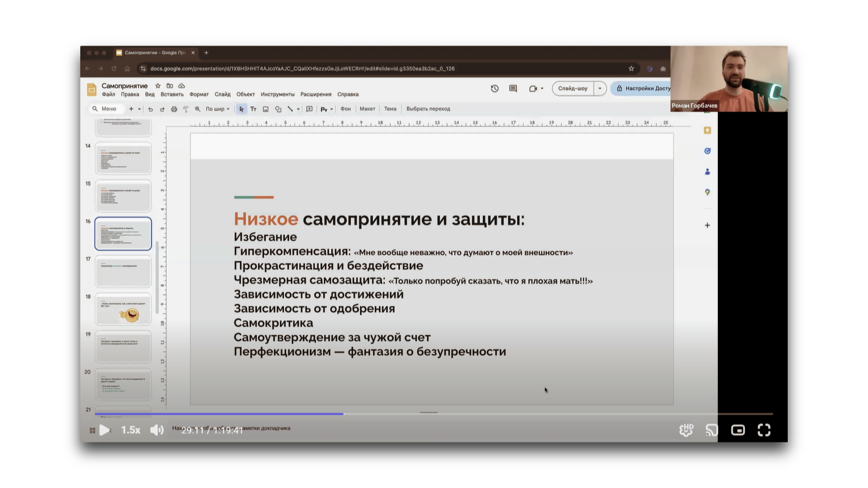Open the Расширения menu

[x=316, y=94]
